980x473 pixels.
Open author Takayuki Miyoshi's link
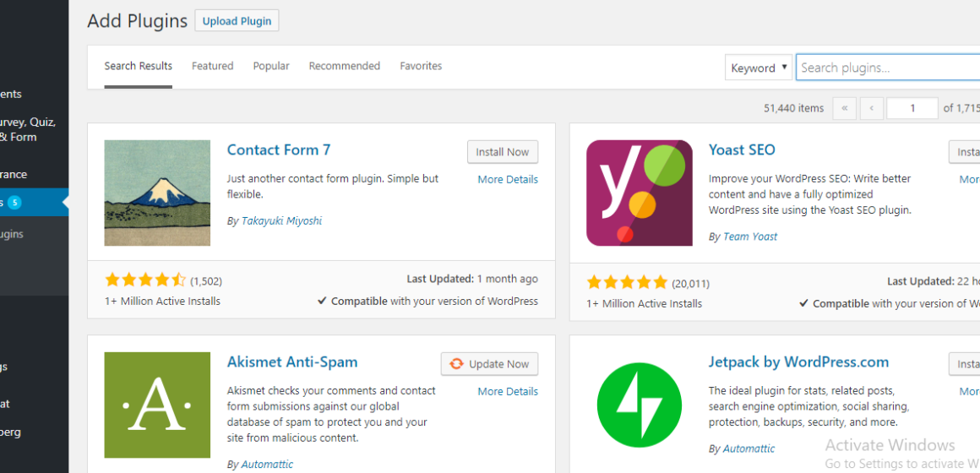pyautogui.click(x=282, y=220)
